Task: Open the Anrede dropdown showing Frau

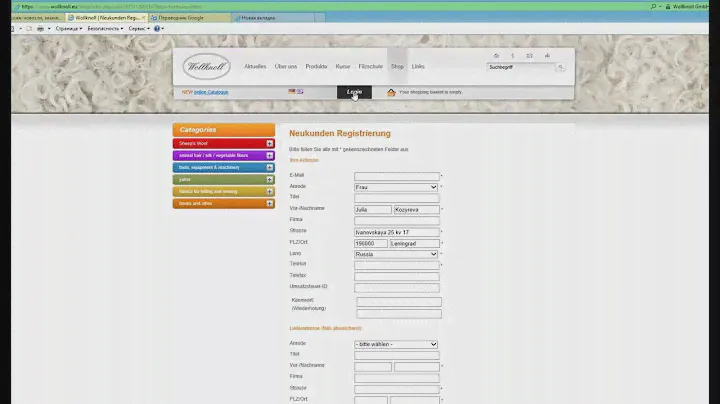Action: 396,187
